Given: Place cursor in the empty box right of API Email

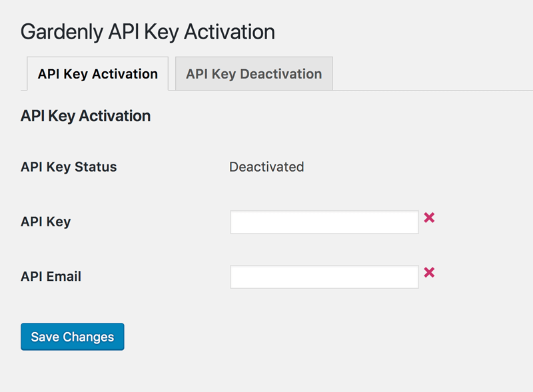Looking at the screenshot, I should point(324,277).
